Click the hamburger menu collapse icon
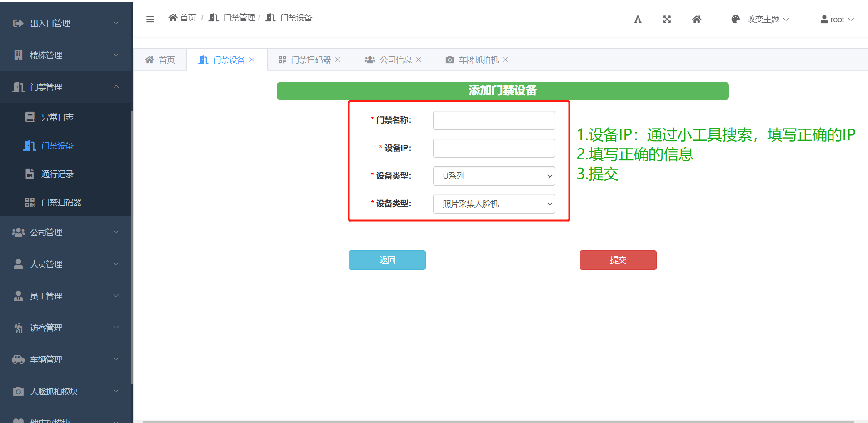 coord(150,19)
